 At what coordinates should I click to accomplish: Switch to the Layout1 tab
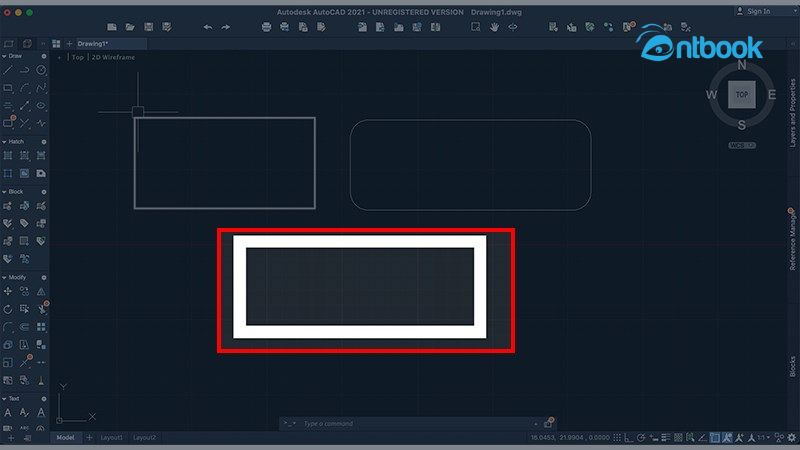point(111,438)
